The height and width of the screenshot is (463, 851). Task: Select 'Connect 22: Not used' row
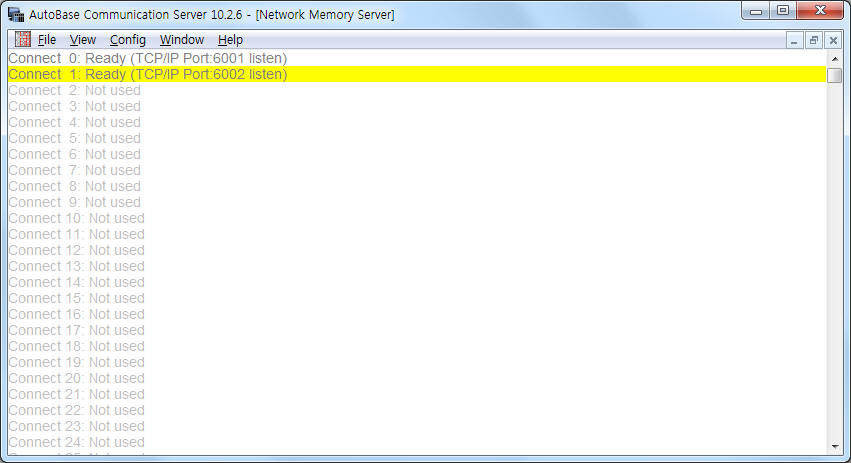417,410
